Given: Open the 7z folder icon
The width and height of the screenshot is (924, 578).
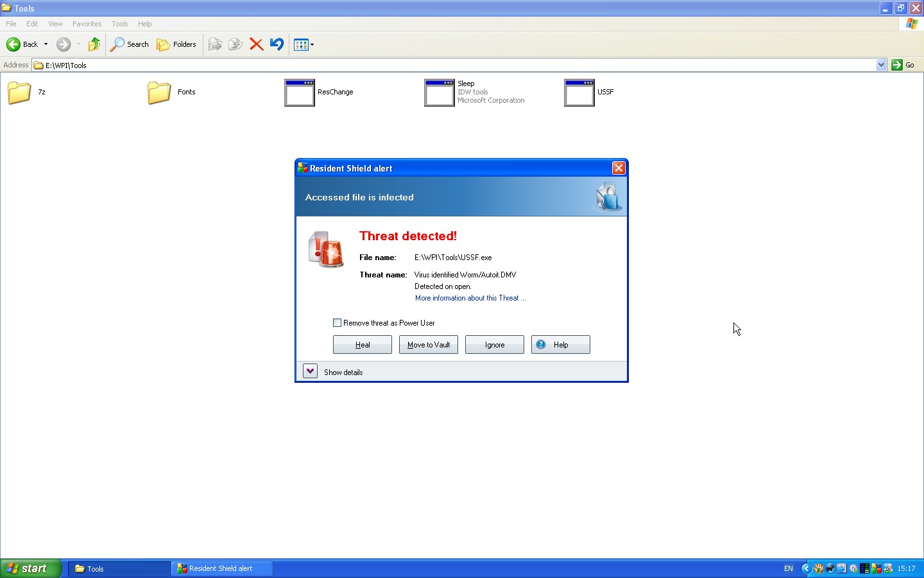Looking at the screenshot, I should coord(19,92).
